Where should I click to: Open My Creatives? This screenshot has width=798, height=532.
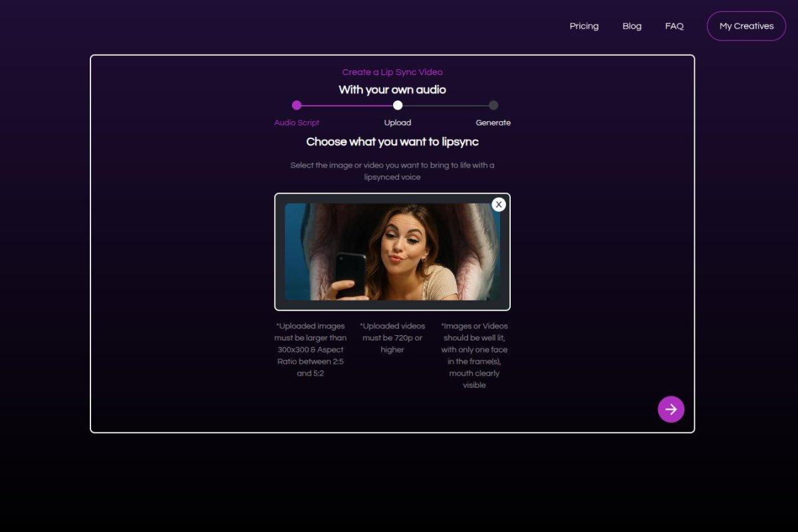746,26
